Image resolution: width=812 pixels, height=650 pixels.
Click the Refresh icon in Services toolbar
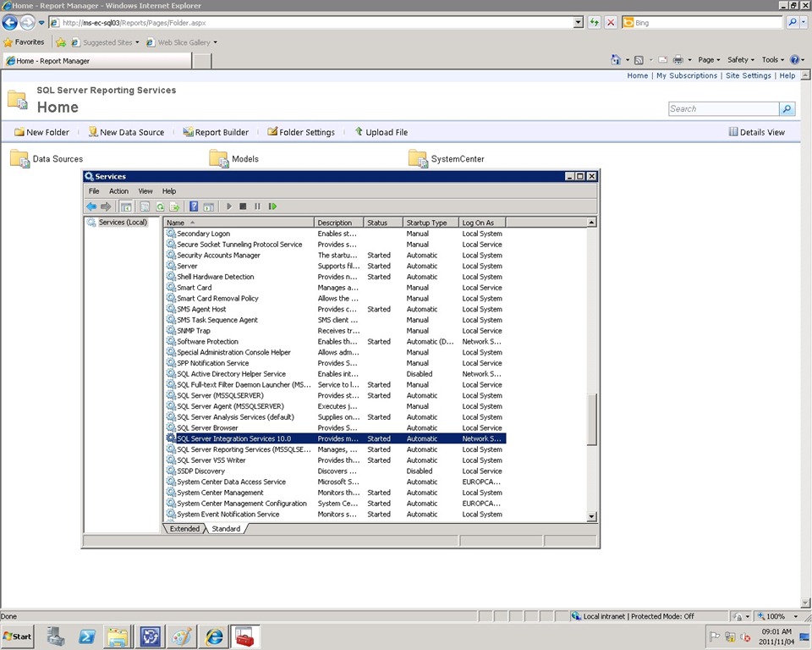(x=160, y=207)
